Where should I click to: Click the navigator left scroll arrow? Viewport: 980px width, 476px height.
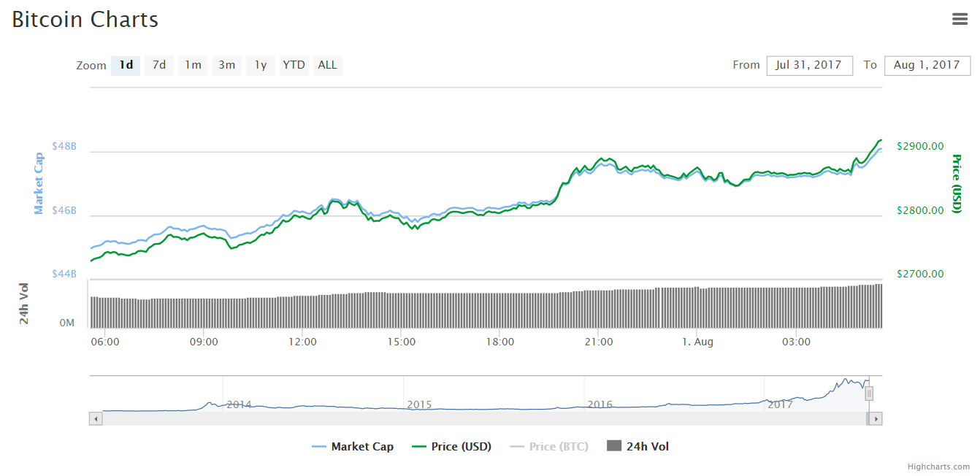pyautogui.click(x=96, y=419)
